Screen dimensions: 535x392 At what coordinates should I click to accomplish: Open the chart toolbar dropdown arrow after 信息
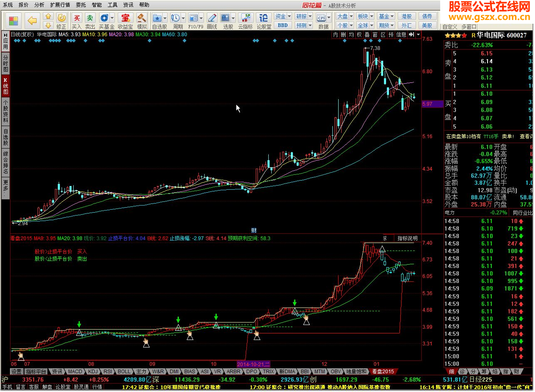418,35
